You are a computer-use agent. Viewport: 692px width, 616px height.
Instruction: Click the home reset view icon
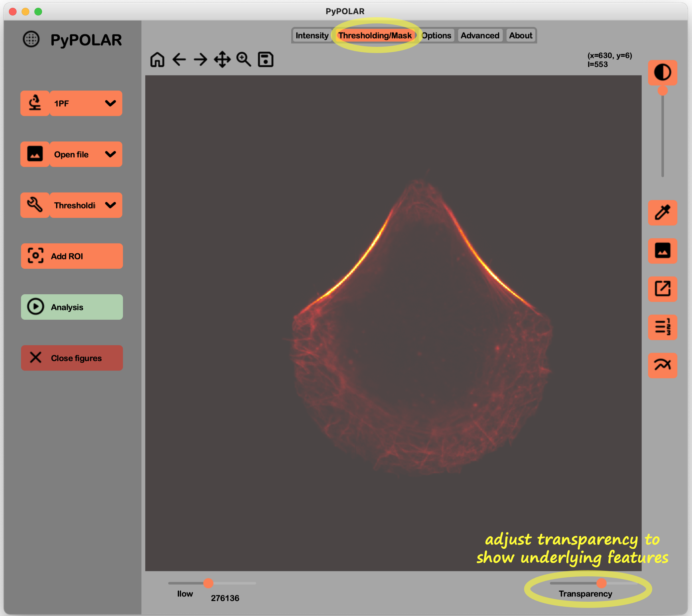157,60
